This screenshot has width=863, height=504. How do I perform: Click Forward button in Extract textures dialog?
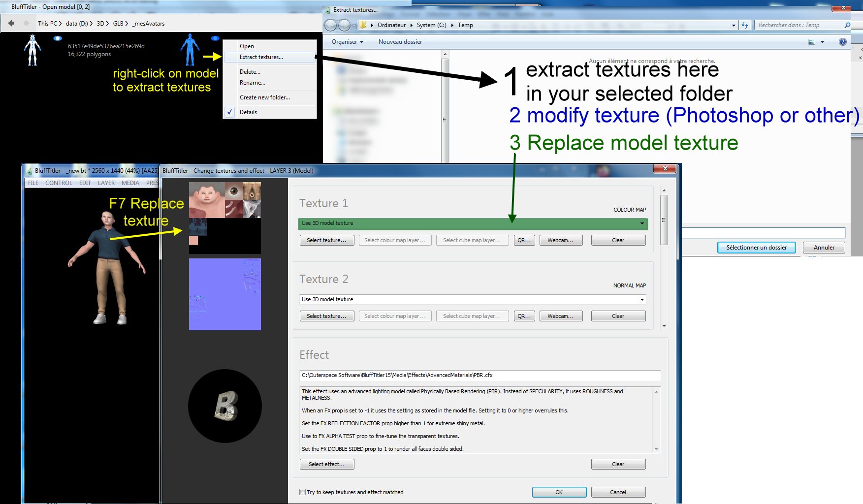tap(345, 25)
